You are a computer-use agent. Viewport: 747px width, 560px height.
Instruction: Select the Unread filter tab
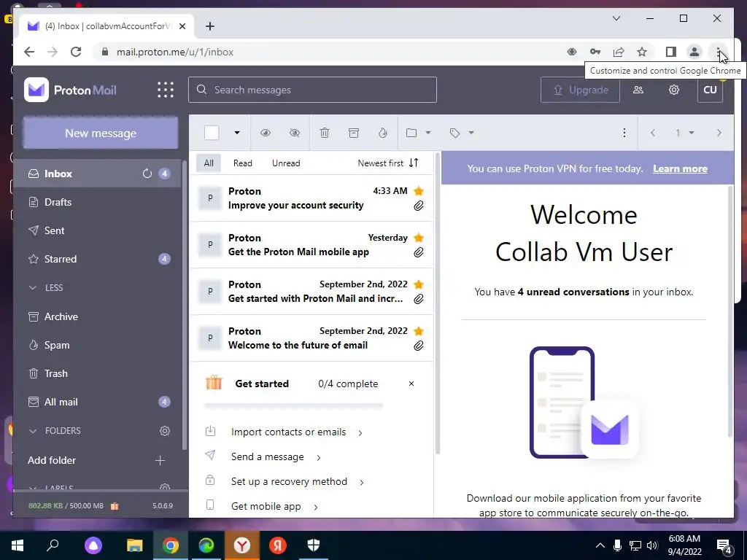pos(286,163)
